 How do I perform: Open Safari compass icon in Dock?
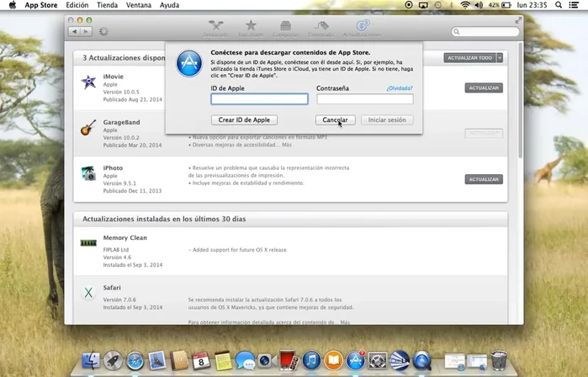(135, 361)
